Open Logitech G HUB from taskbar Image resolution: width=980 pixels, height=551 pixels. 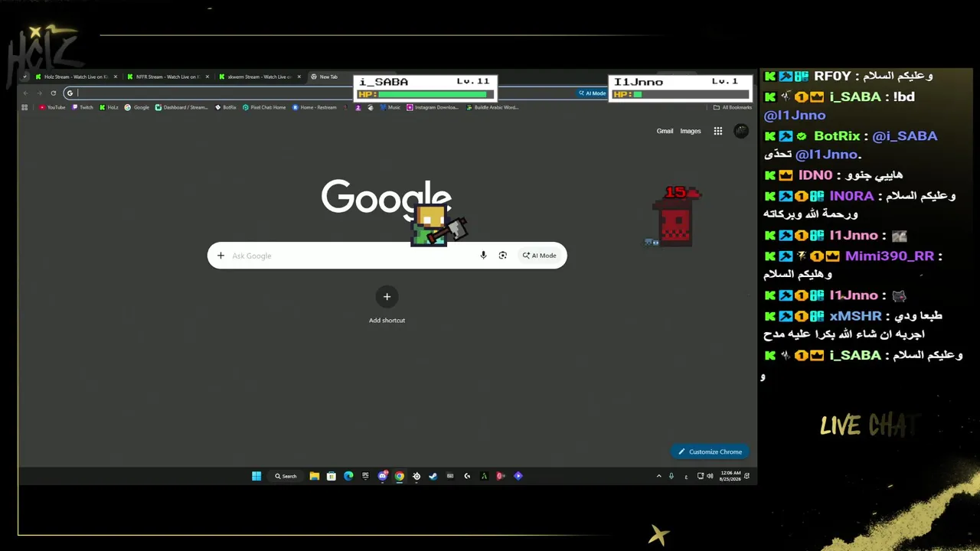coord(467,476)
